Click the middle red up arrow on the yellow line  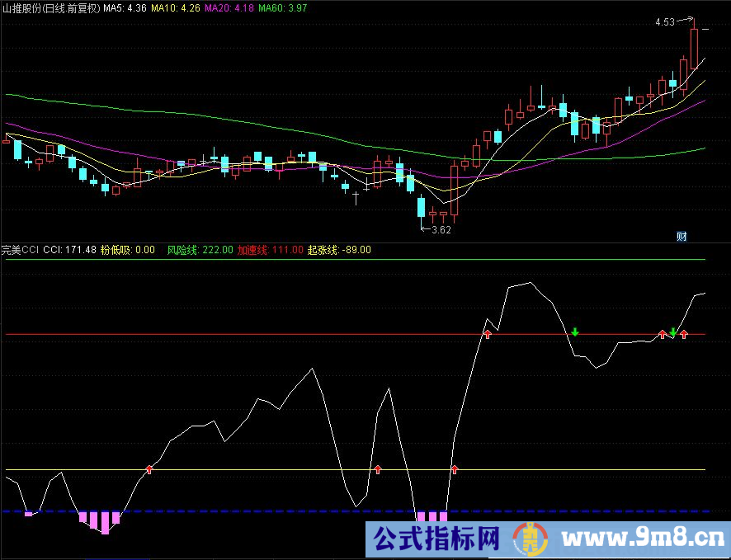click(378, 469)
